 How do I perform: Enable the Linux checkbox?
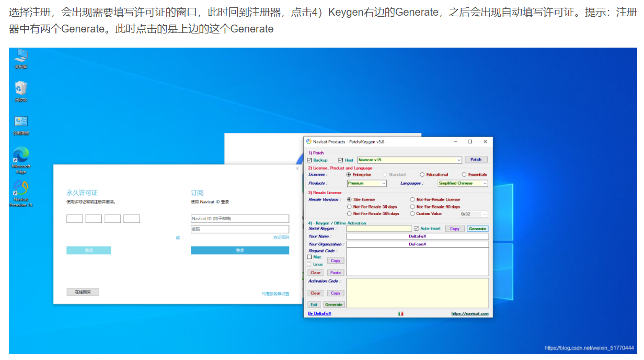pos(309,264)
